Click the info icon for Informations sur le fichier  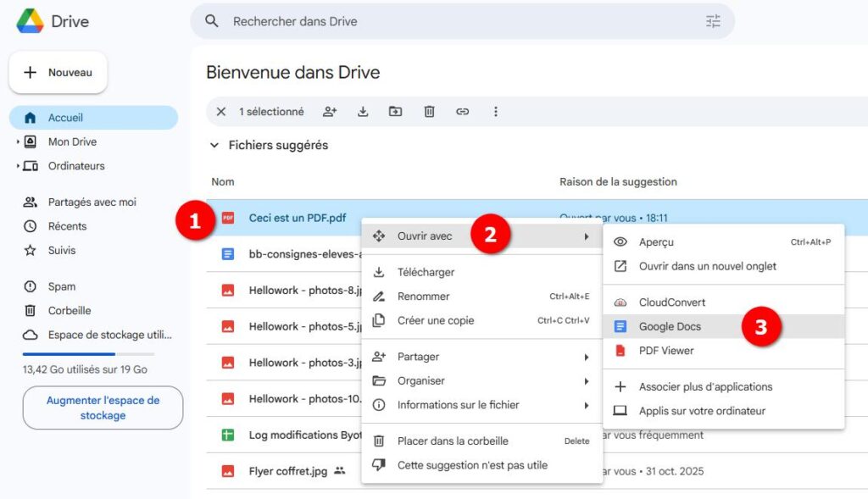coord(379,405)
